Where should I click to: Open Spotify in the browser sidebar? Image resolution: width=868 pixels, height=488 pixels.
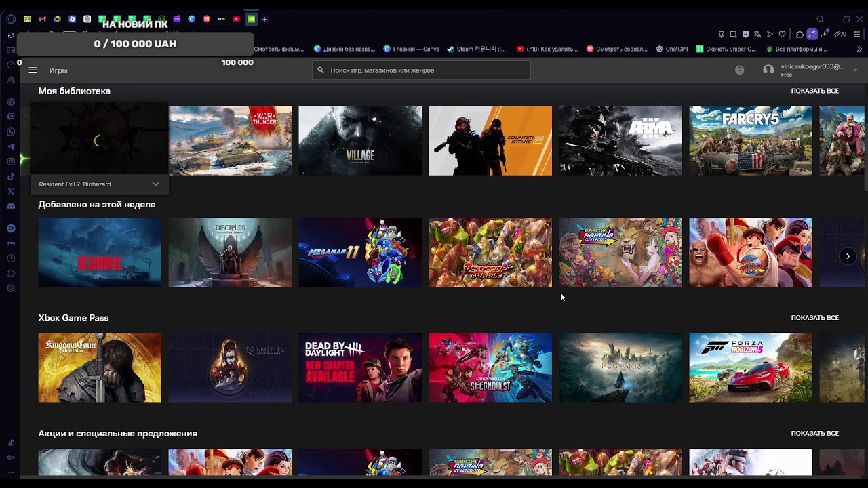[x=11, y=228]
